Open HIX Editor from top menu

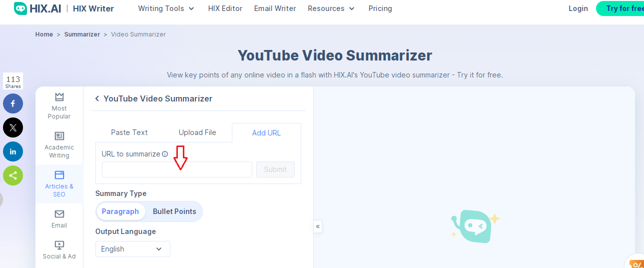pos(225,8)
